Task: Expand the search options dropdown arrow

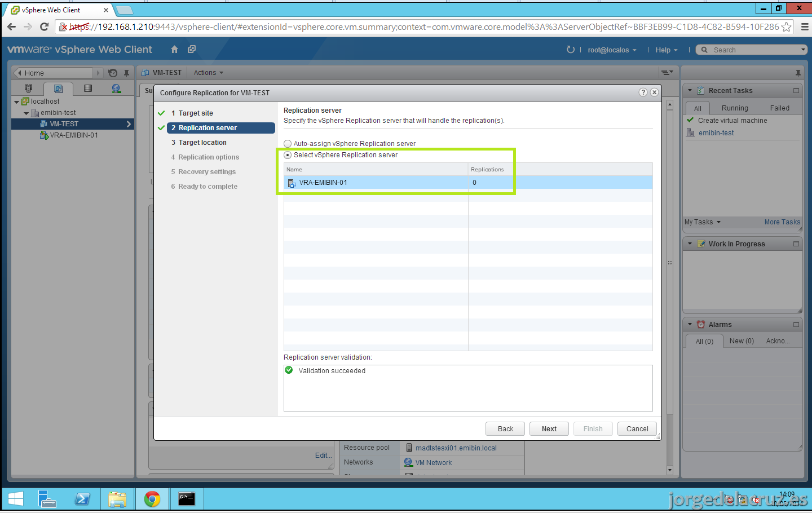Action: 804,50
